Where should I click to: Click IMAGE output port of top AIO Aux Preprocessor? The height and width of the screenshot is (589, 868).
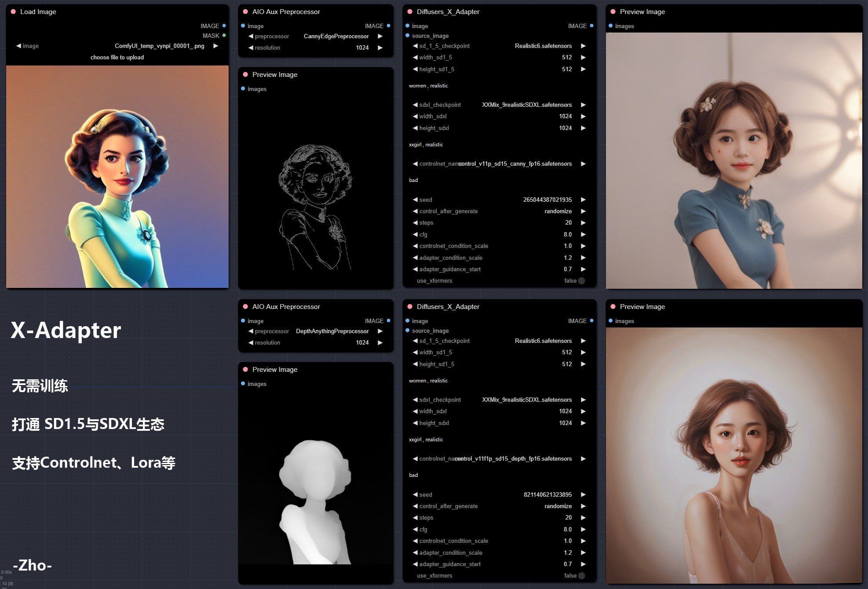(x=388, y=26)
